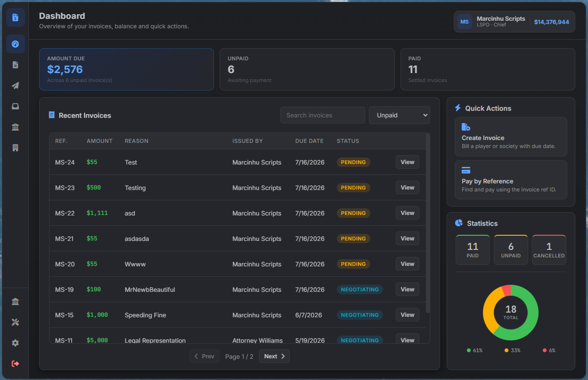Click the Create Invoice file-plus icon
Screen dimensions: 588x380
point(465,127)
